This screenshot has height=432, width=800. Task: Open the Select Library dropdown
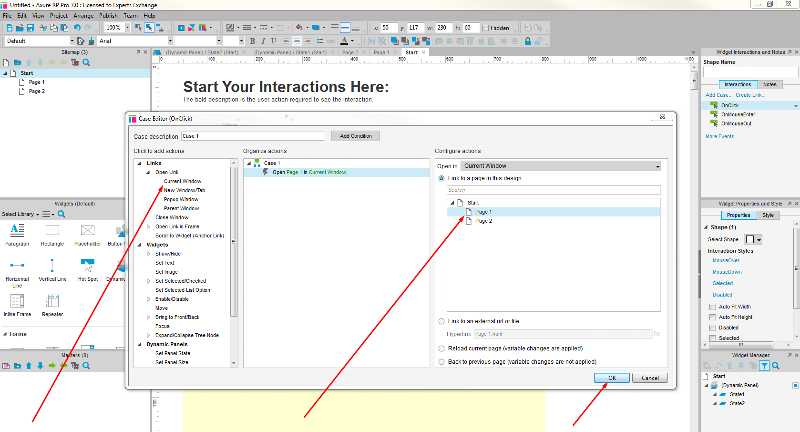20,214
